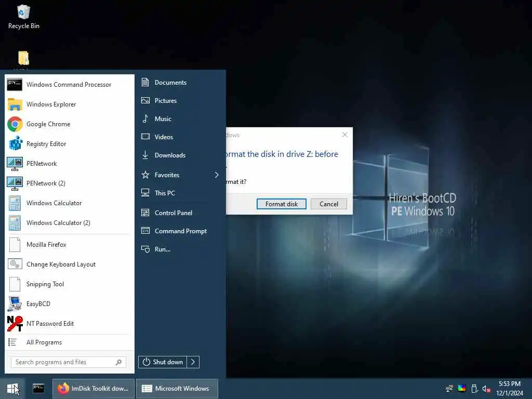532x399 pixels.
Task: Cancel the format disk dialog
Action: click(329, 204)
